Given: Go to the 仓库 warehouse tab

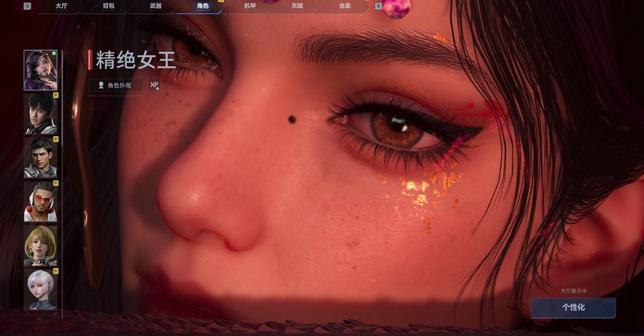Looking at the screenshot, I should pos(345,6).
